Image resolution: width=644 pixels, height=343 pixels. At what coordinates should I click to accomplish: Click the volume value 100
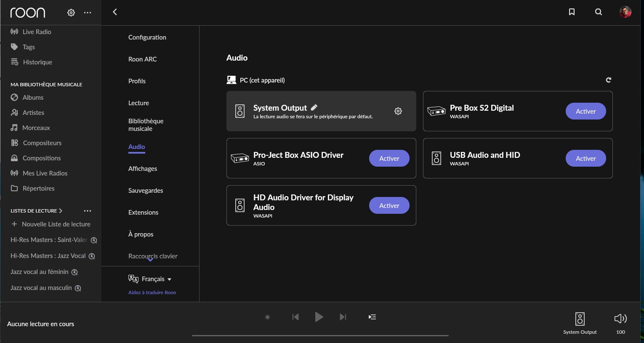pyautogui.click(x=620, y=332)
